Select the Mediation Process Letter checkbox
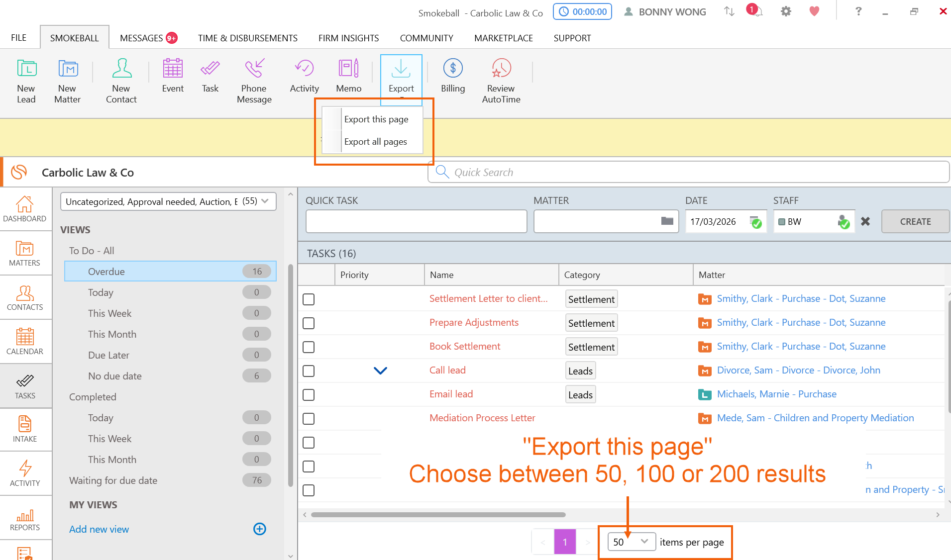The height and width of the screenshot is (560, 951). tap(309, 419)
